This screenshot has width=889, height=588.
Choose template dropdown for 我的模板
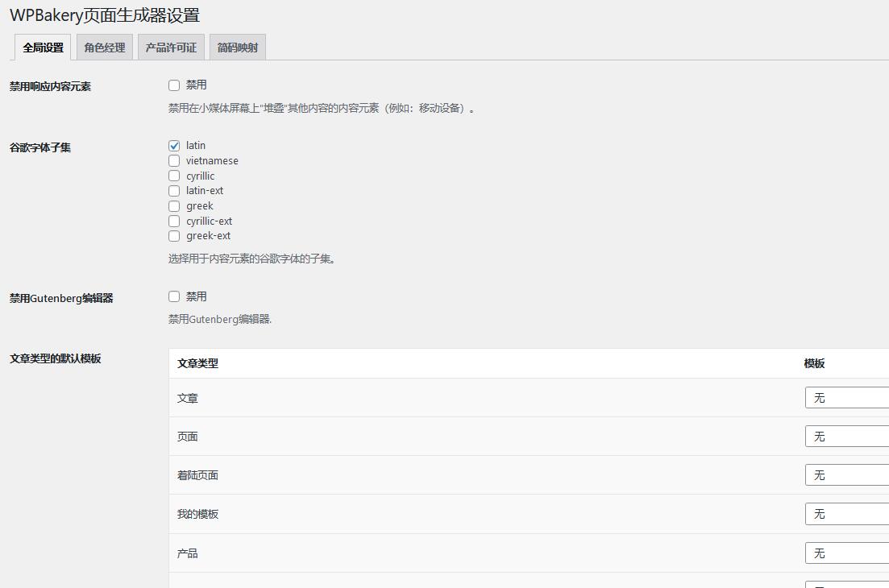point(846,514)
